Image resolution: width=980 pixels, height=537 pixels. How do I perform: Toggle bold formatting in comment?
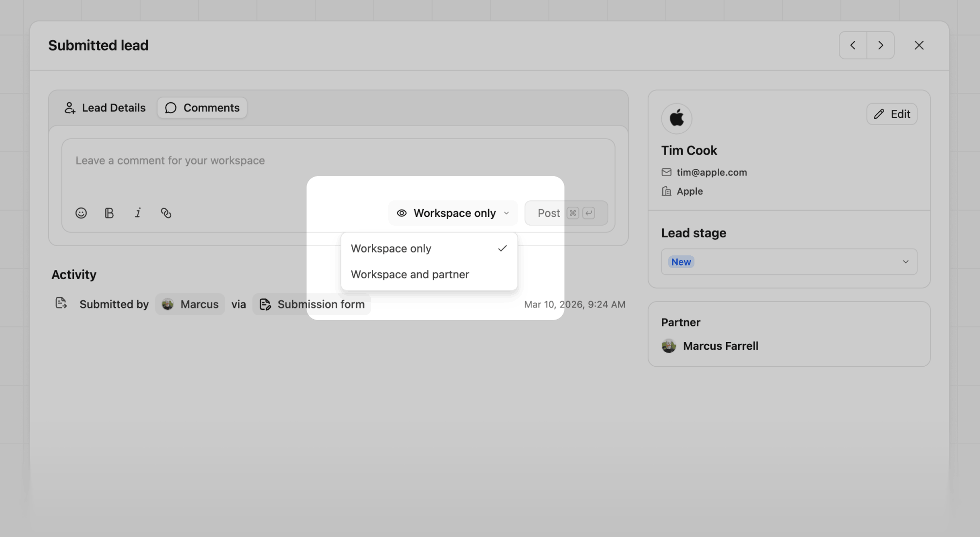(x=109, y=213)
